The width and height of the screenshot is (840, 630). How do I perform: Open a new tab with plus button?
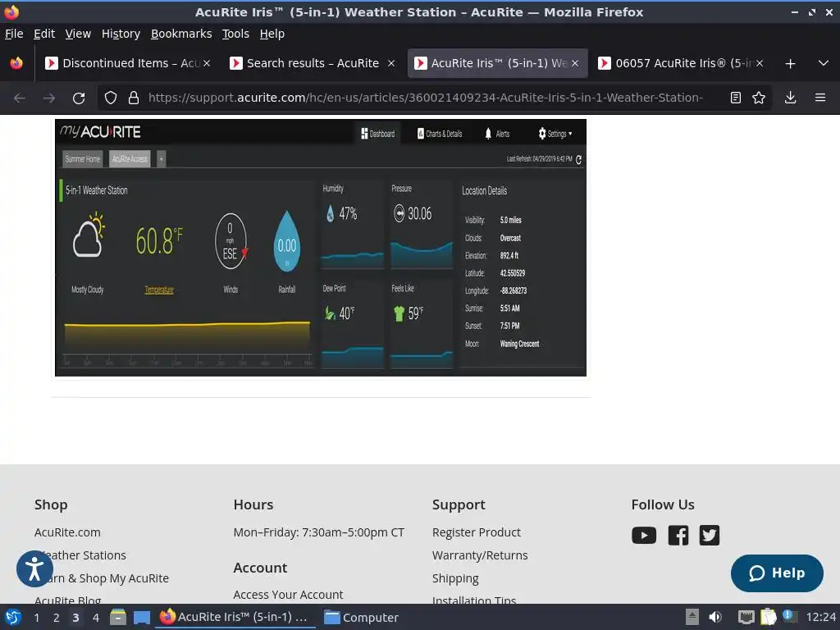tap(790, 64)
